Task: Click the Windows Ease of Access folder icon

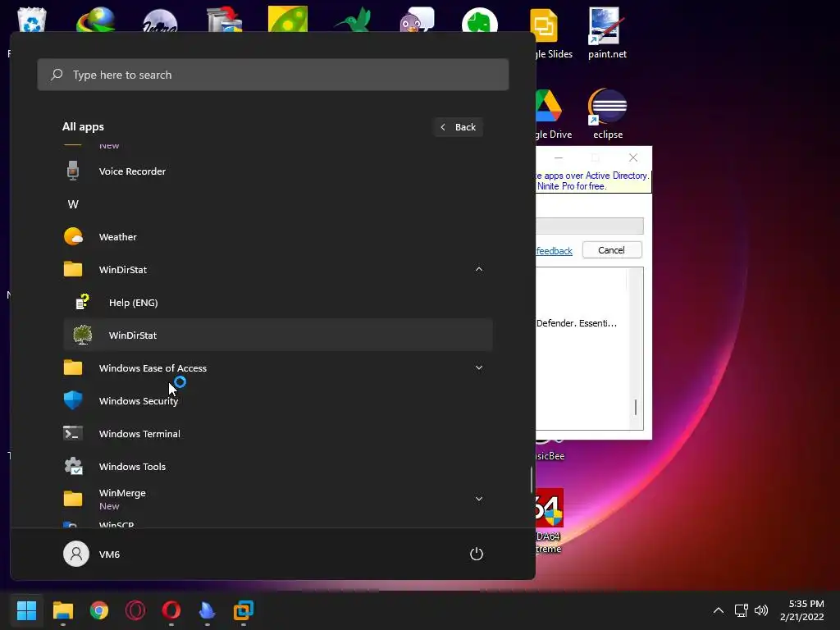Action: pos(73,367)
